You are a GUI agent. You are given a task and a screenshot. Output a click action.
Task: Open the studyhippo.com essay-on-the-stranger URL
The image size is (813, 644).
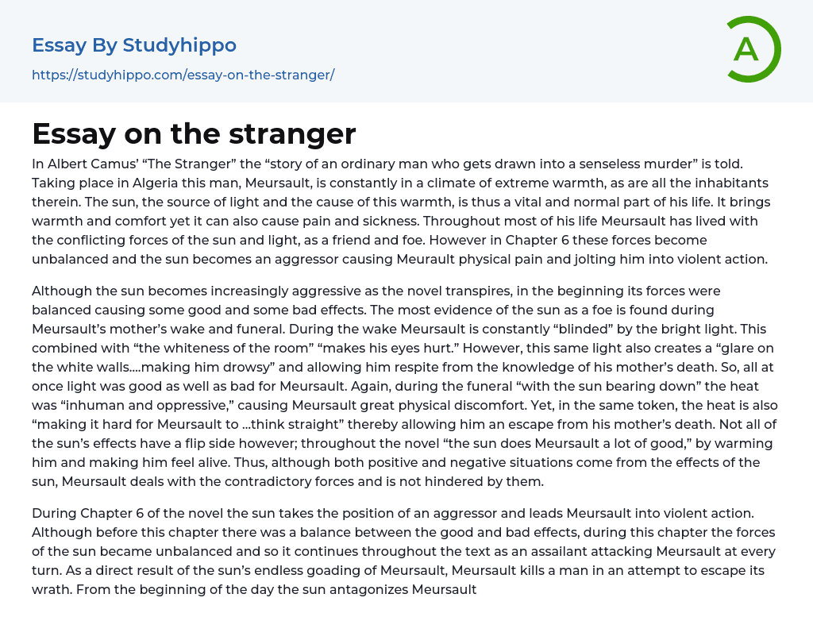(183, 75)
